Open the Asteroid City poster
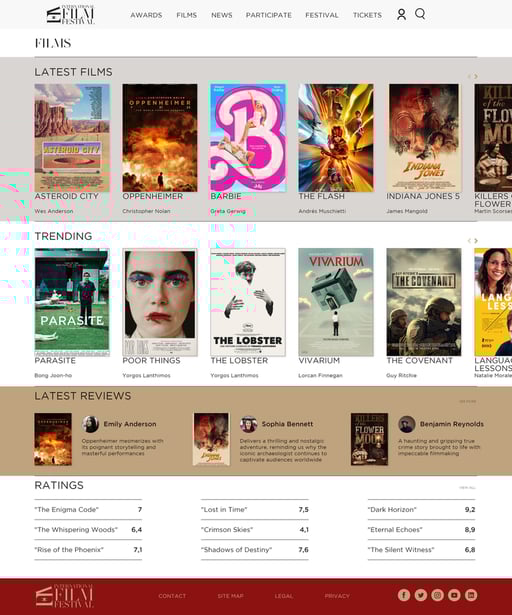The width and height of the screenshot is (512, 615). 72,138
